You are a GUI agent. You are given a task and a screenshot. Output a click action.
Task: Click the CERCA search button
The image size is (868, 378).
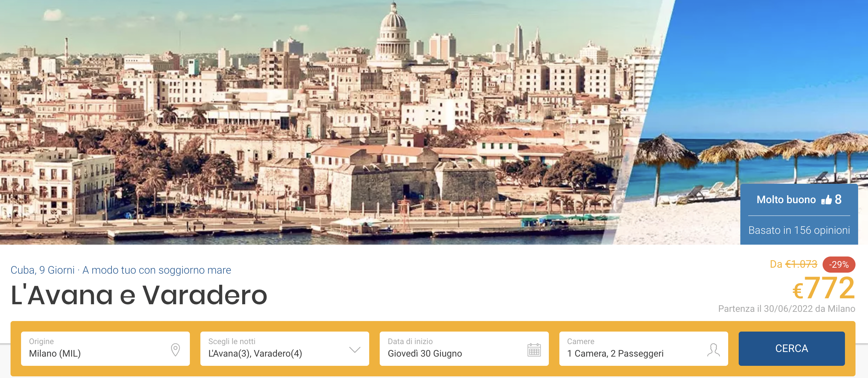(791, 348)
